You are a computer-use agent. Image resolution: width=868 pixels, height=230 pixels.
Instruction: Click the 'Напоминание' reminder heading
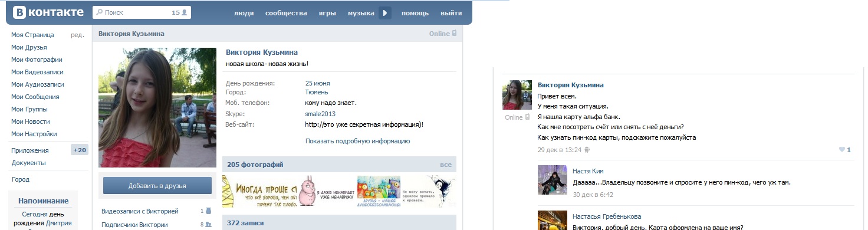[x=44, y=201]
